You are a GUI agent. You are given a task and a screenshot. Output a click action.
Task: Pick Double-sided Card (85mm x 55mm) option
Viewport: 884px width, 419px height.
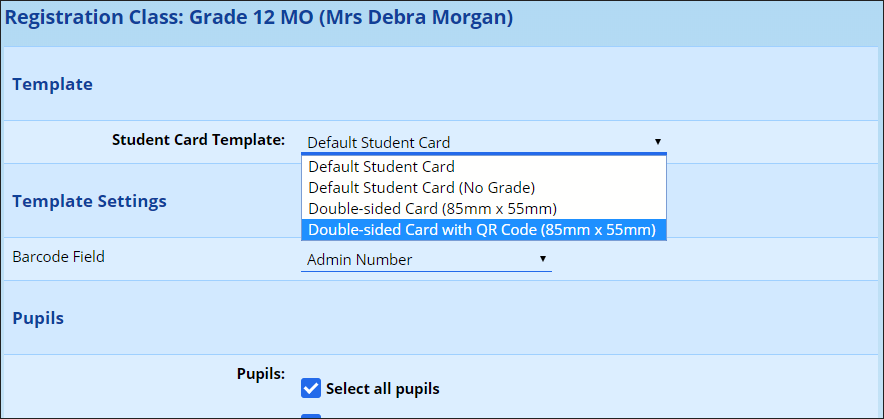click(x=432, y=209)
